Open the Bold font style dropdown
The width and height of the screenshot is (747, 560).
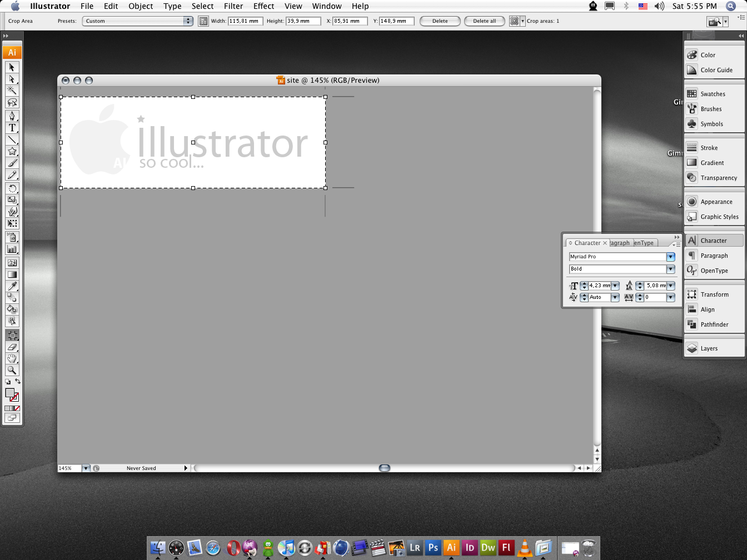coord(671,269)
